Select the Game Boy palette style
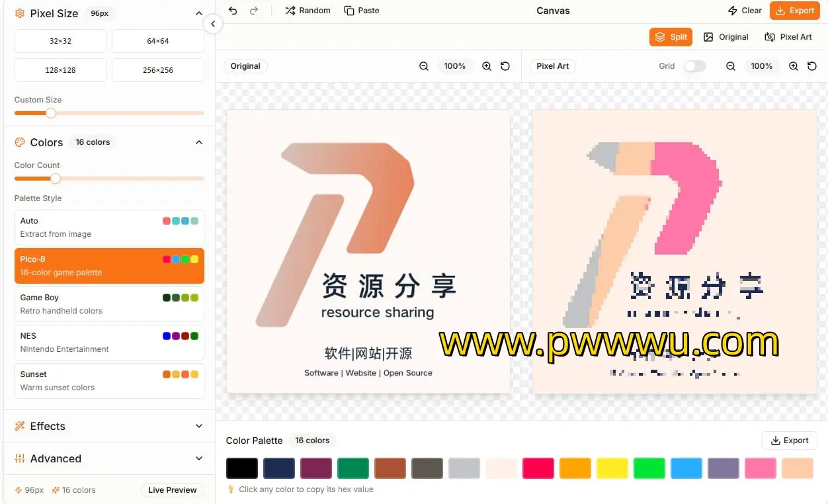828x504 pixels. 109,304
